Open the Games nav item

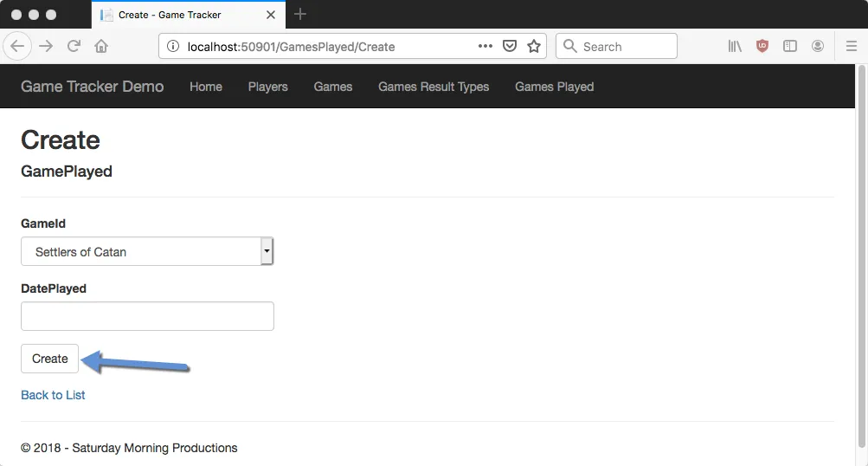(333, 87)
